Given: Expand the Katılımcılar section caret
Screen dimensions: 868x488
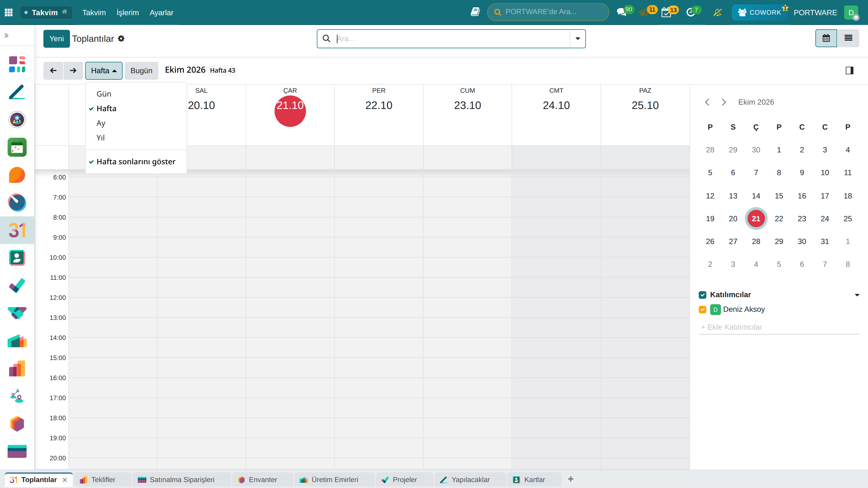Looking at the screenshot, I should point(857,295).
